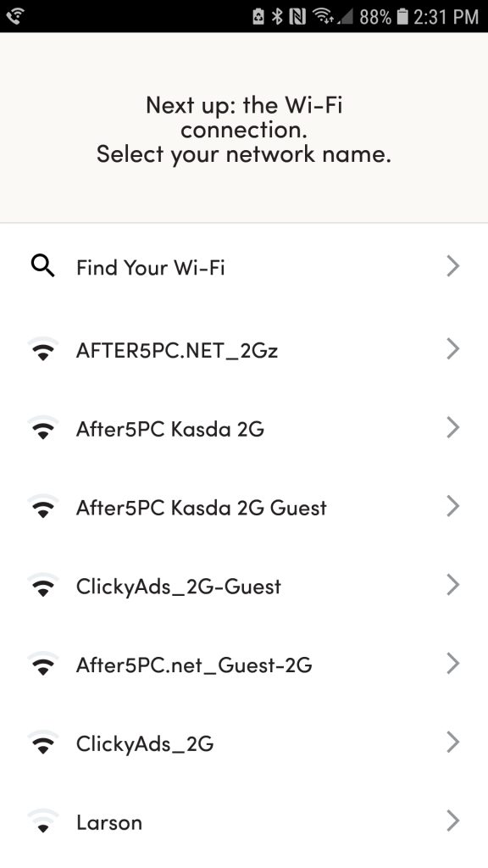Tap the magnifying glass search icon
Screen dimensions: 488x868
(42, 266)
